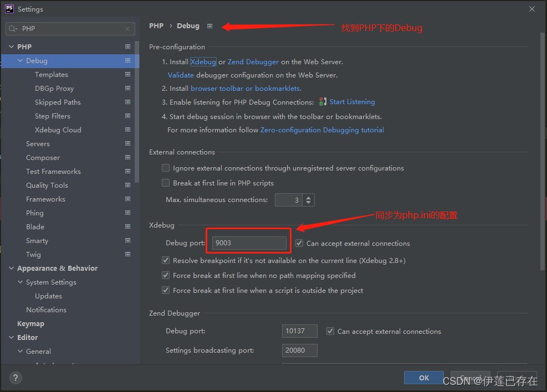Click the PhpStorm logo in the title bar
This screenshot has height=392, width=547.
tap(9, 9)
